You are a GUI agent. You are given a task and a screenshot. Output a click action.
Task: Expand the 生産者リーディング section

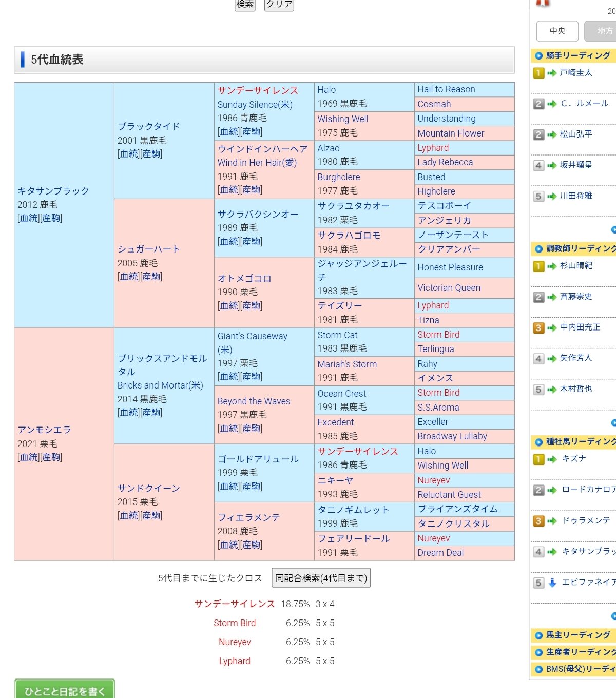click(578, 652)
